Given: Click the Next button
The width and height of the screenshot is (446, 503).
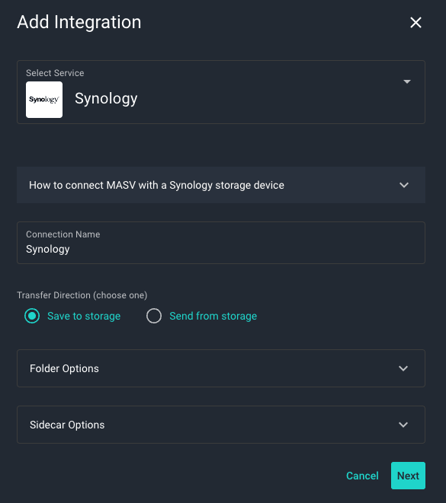Looking at the screenshot, I should click(408, 476).
